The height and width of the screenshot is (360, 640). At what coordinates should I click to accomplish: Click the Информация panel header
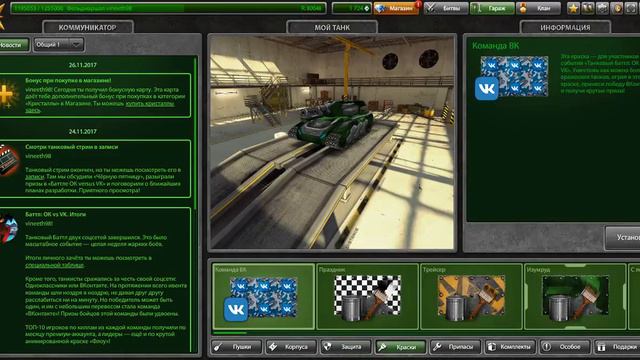[x=565, y=27]
